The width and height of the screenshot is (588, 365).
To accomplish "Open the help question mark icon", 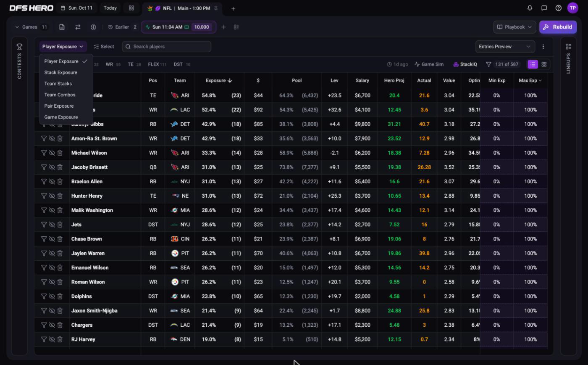I will point(558,8).
